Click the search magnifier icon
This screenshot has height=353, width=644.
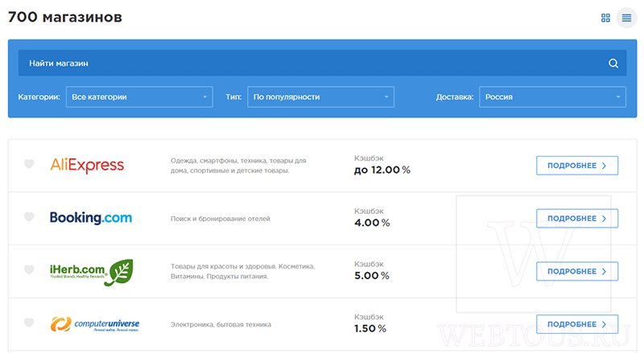[613, 64]
